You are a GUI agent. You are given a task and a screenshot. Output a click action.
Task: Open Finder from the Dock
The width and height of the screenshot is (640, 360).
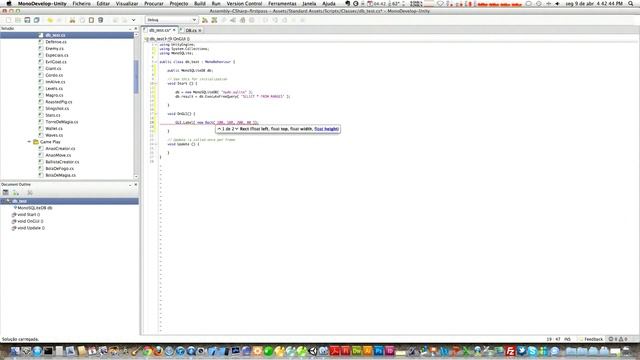tap(15, 351)
